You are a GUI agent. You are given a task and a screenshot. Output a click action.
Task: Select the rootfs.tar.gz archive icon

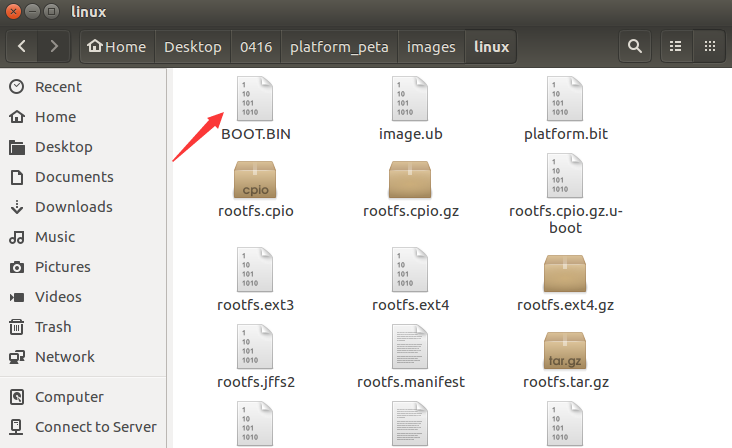(565, 350)
